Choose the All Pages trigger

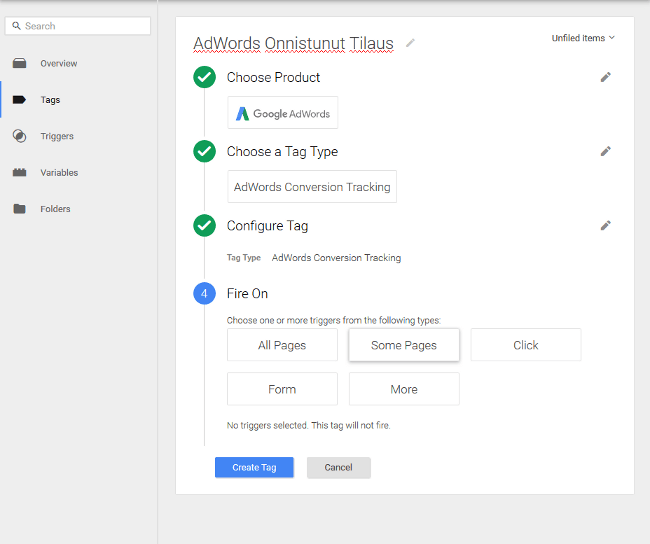click(282, 345)
